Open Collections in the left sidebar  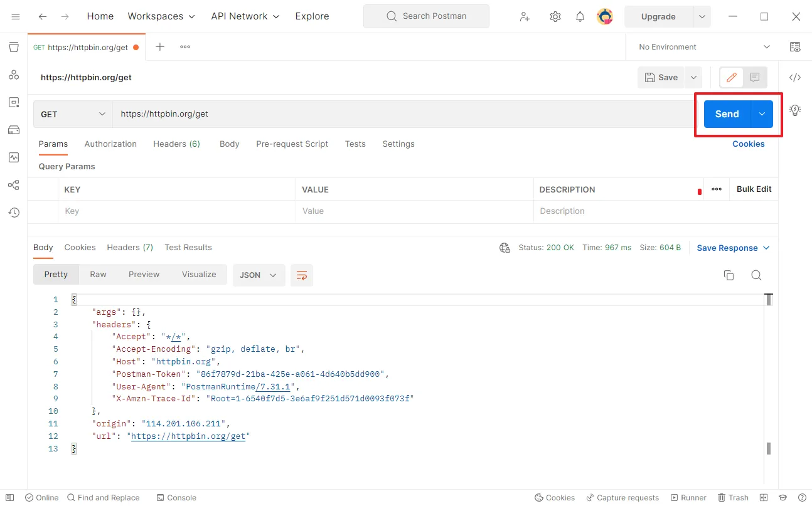click(14, 47)
